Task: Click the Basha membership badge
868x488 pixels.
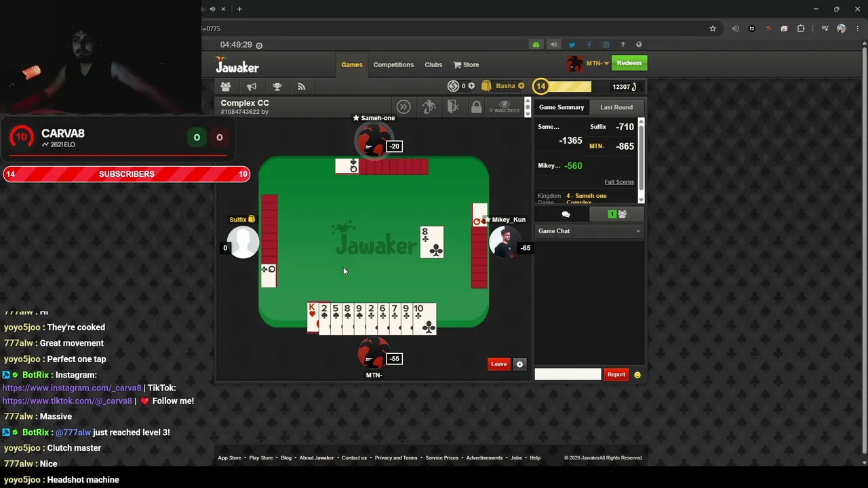Action: [x=503, y=86]
